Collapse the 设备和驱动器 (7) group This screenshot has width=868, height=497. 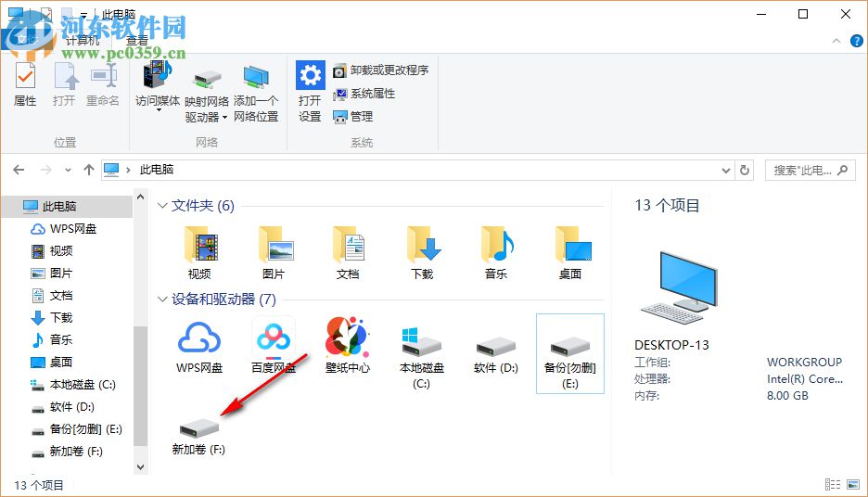pyautogui.click(x=162, y=299)
